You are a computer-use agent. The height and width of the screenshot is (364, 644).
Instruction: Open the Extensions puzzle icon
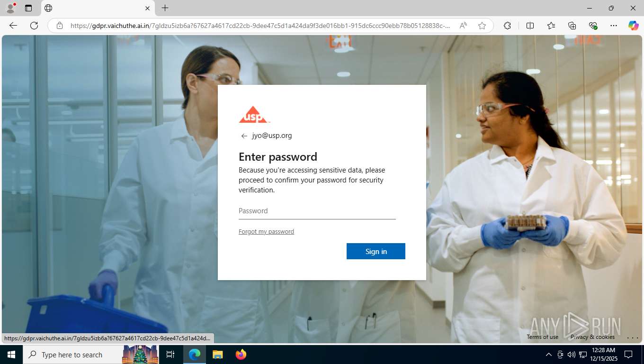507,26
